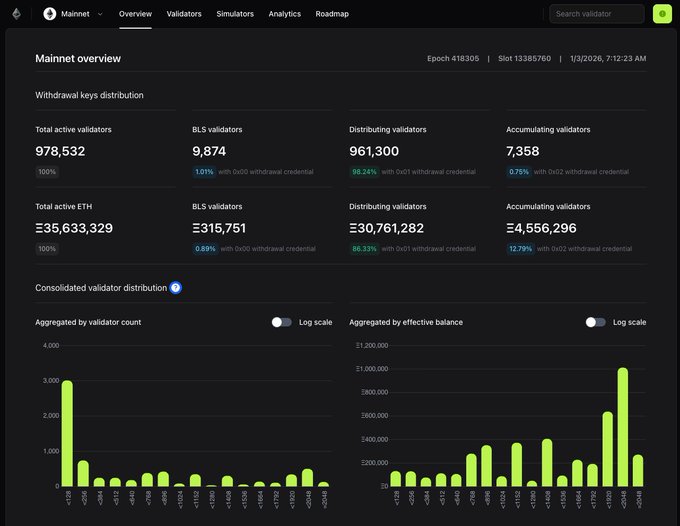This screenshot has width=680, height=526.
Task: Open the Roadmap page
Action: [332, 14]
